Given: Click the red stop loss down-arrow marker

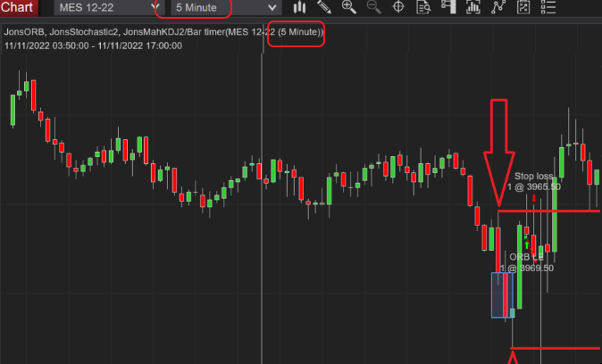Looking at the screenshot, I should point(533,198).
